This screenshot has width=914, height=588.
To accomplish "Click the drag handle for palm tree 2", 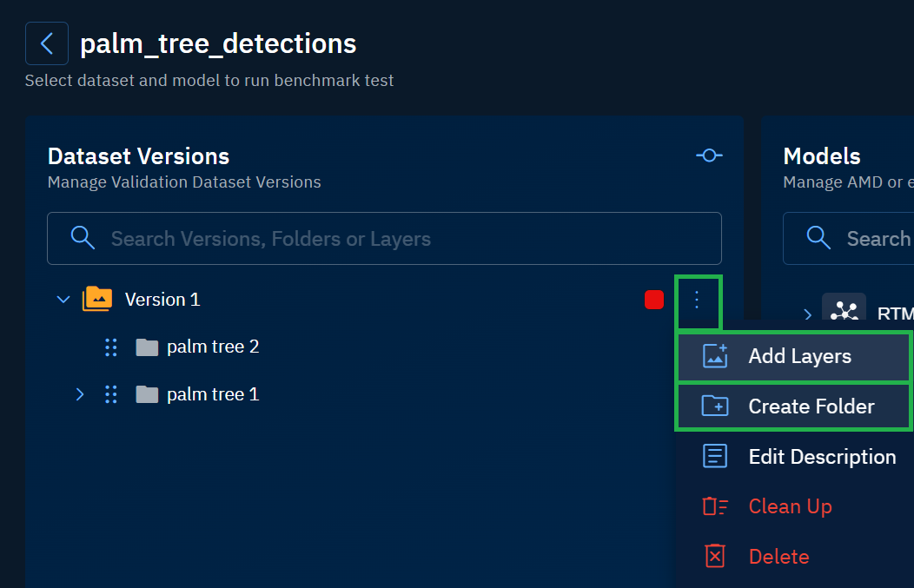I will pyautogui.click(x=110, y=347).
